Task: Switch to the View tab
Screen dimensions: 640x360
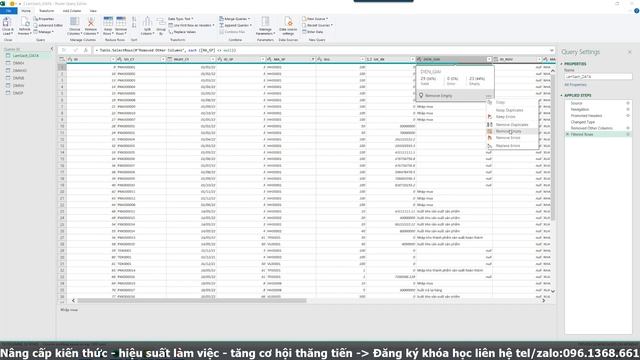Action: [93, 11]
